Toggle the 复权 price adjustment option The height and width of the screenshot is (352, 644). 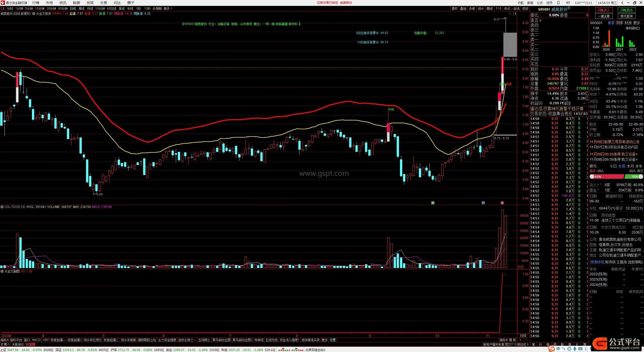point(455,9)
